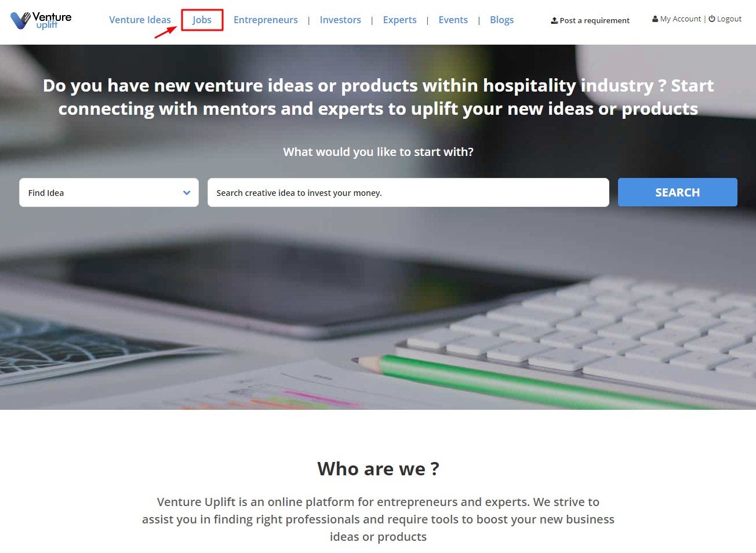Open the My Account link
The image size is (756, 553).
click(x=680, y=19)
